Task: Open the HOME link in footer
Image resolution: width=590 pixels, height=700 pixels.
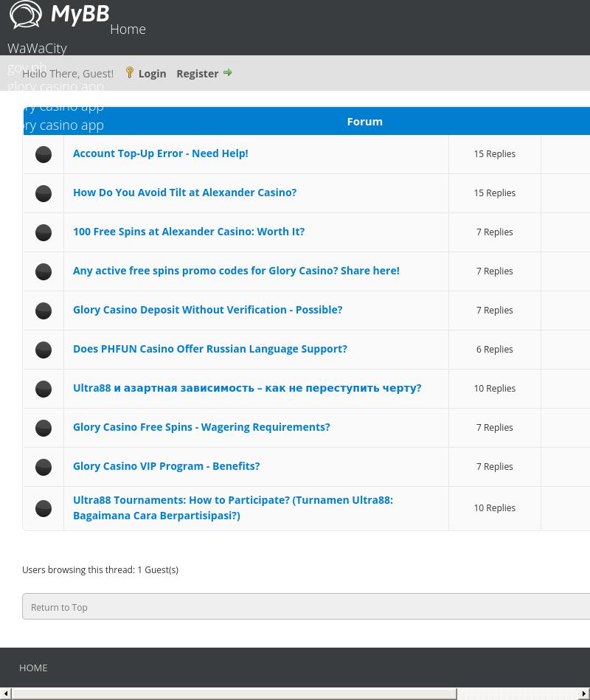Action: pyautogui.click(x=33, y=668)
